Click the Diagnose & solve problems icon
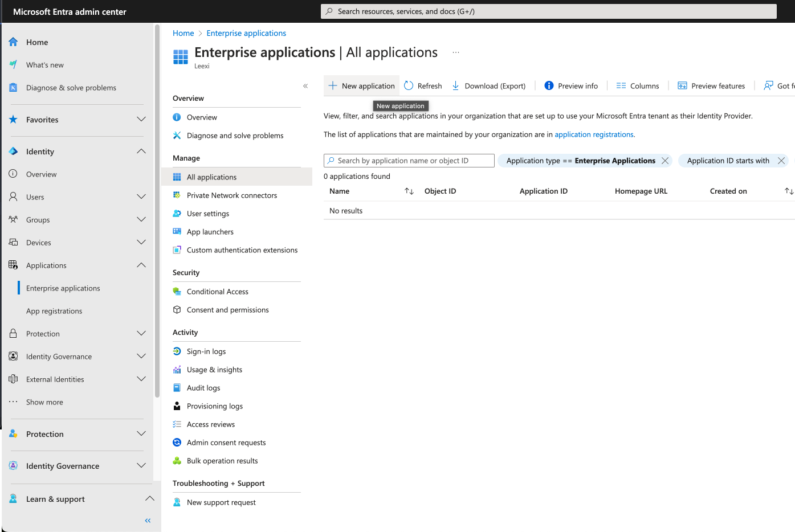795x532 pixels. click(13, 88)
